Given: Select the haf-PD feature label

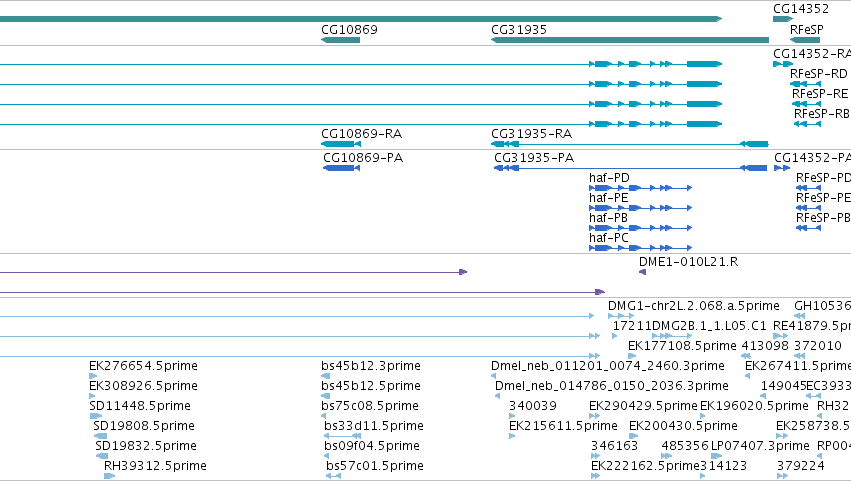Looking at the screenshot, I should (x=609, y=178).
